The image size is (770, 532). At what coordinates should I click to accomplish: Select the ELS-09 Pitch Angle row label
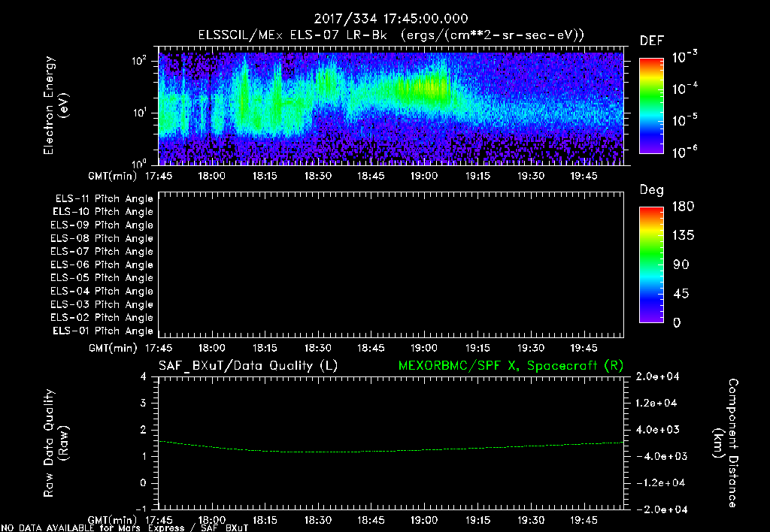(x=102, y=225)
